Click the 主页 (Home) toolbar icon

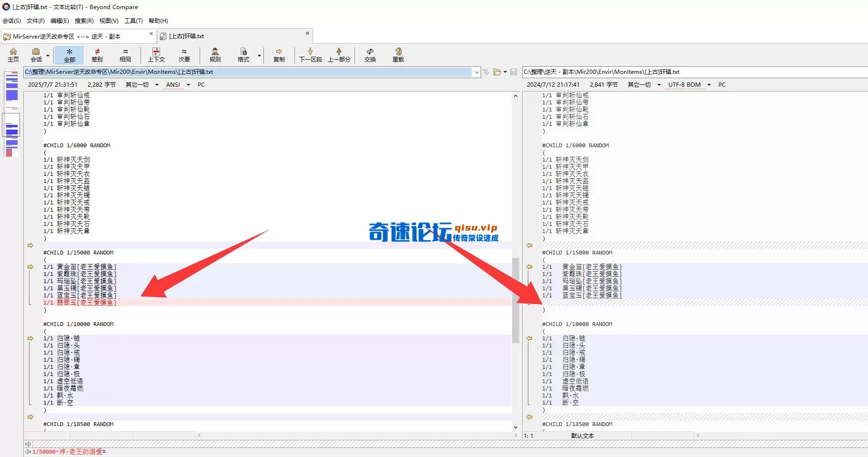(13, 55)
